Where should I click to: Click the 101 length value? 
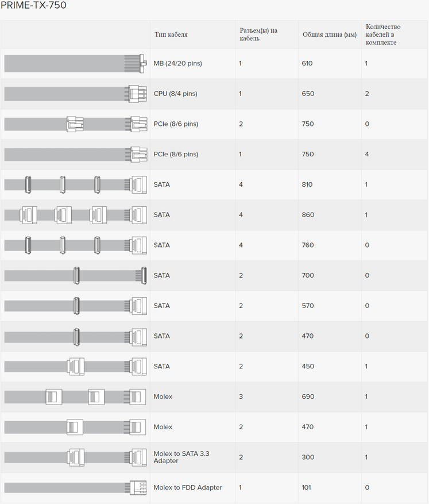click(x=306, y=487)
